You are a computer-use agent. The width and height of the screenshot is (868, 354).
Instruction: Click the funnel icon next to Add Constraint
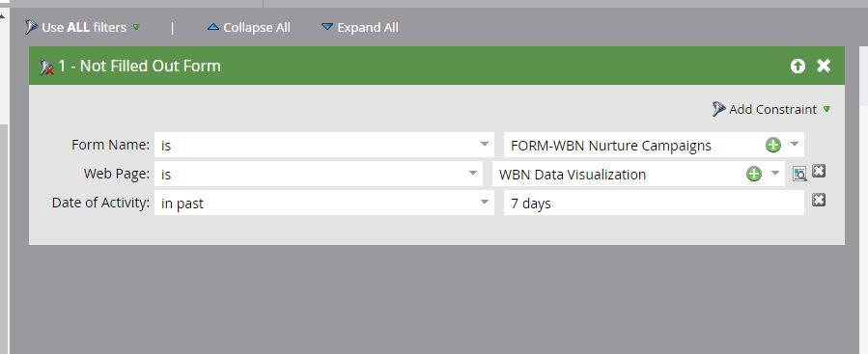718,109
